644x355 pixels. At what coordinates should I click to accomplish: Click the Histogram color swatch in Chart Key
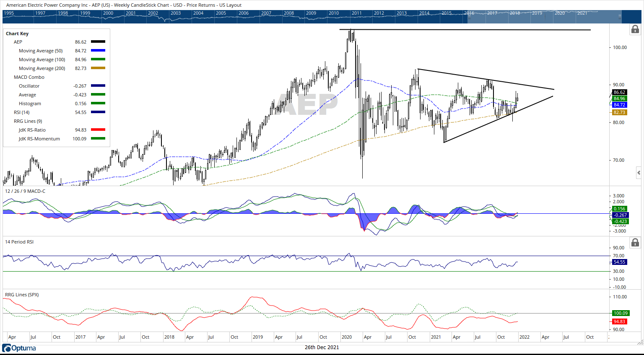[98, 104]
